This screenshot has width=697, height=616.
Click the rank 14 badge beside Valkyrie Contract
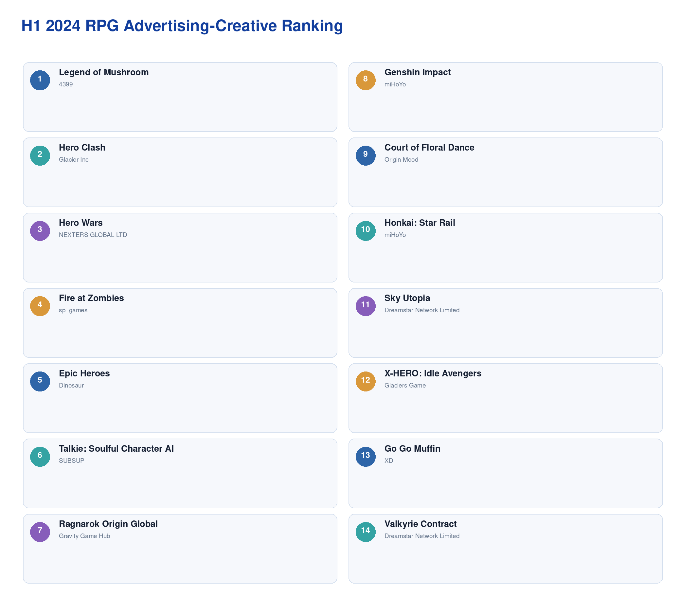[366, 533]
